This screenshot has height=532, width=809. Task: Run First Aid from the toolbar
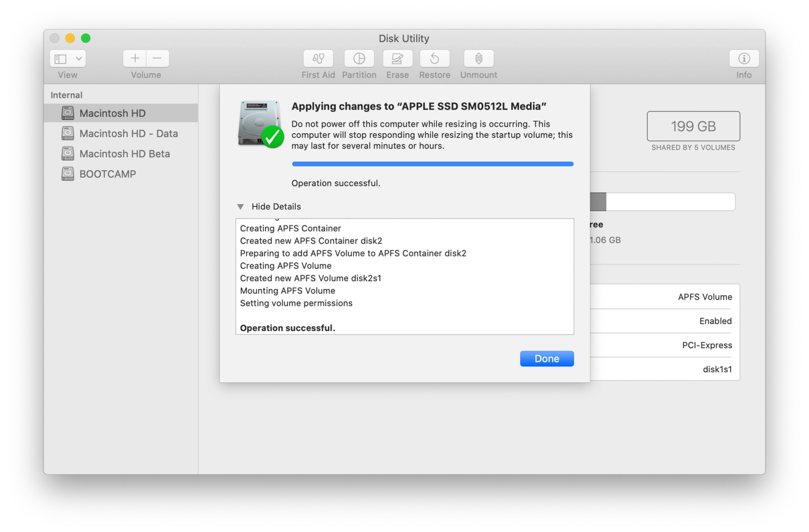point(318,59)
